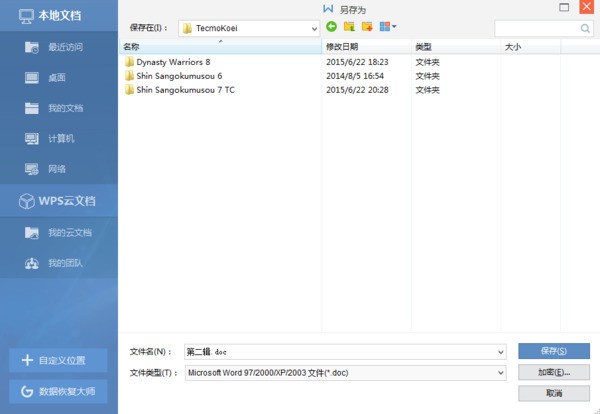Open 我的文档 location
The width and height of the screenshot is (600, 414).
pos(59,108)
